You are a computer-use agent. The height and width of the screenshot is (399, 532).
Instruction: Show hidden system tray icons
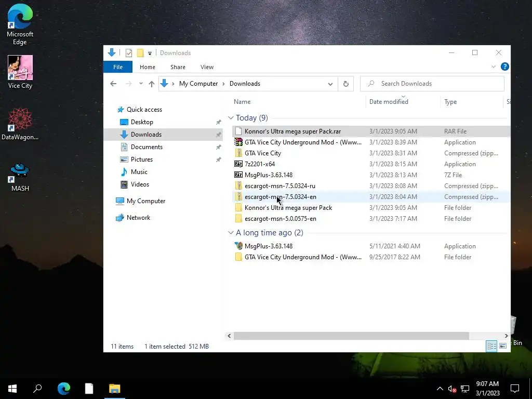pyautogui.click(x=440, y=389)
